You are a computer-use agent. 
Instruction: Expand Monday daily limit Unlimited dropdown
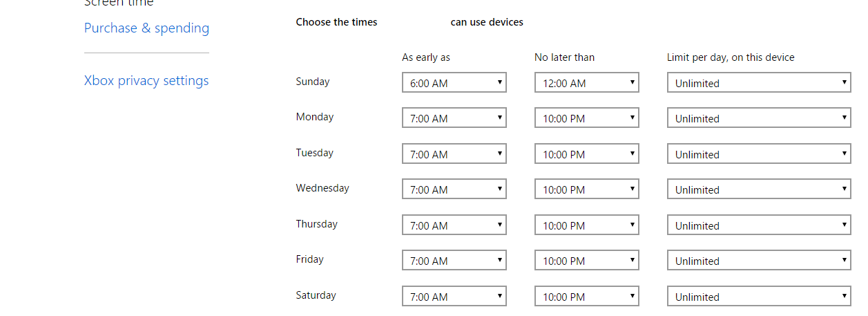759,118
